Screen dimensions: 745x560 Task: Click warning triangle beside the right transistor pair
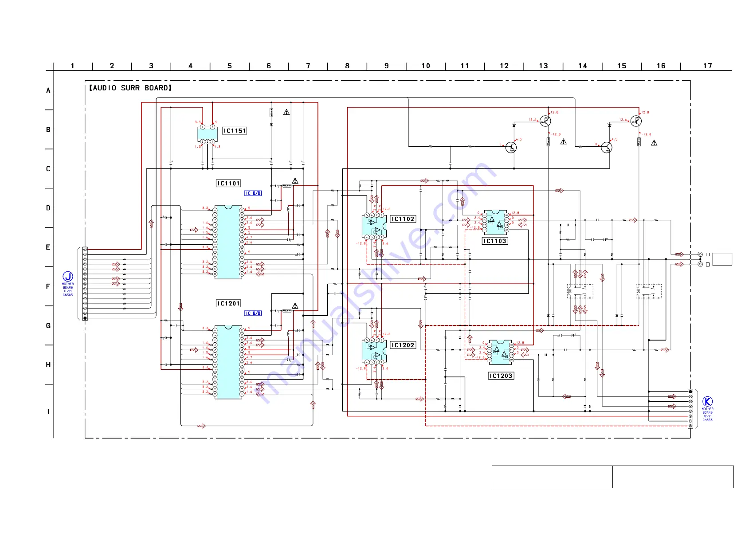[654, 143]
